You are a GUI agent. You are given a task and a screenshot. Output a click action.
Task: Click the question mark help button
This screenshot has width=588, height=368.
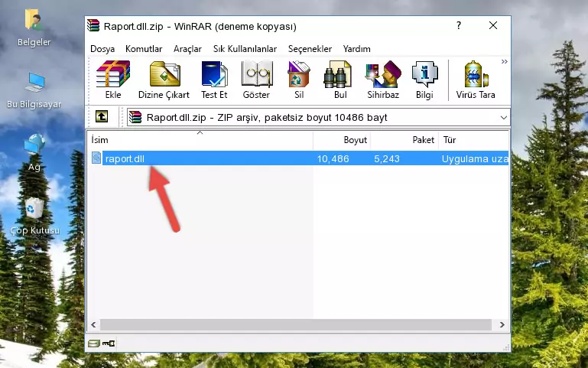pos(459,25)
